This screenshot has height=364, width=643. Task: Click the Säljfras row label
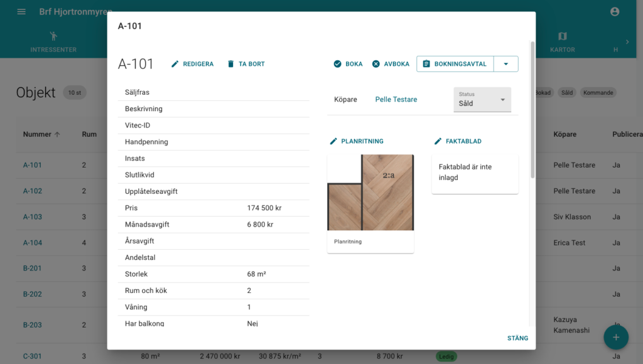pyautogui.click(x=137, y=93)
